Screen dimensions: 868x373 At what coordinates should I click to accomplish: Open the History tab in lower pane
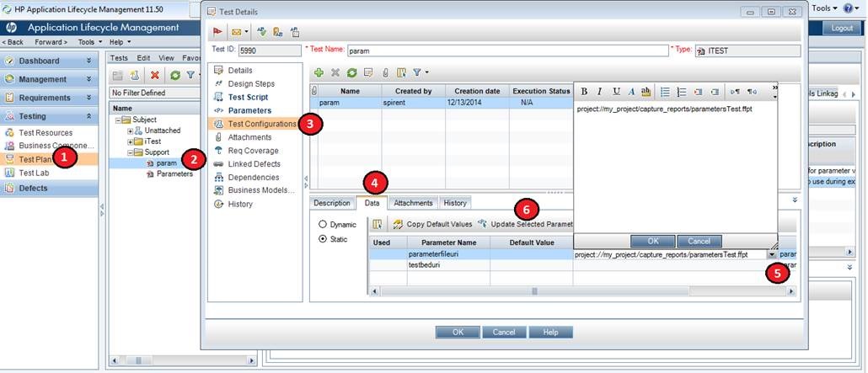pos(455,203)
